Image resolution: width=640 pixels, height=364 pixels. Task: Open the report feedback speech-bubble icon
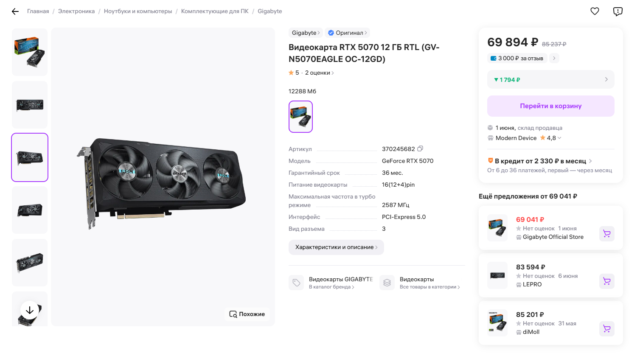pos(618,11)
